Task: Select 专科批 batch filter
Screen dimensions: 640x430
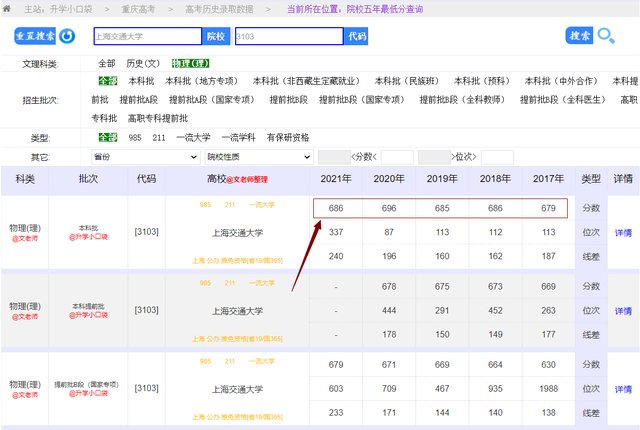Action: tap(104, 119)
